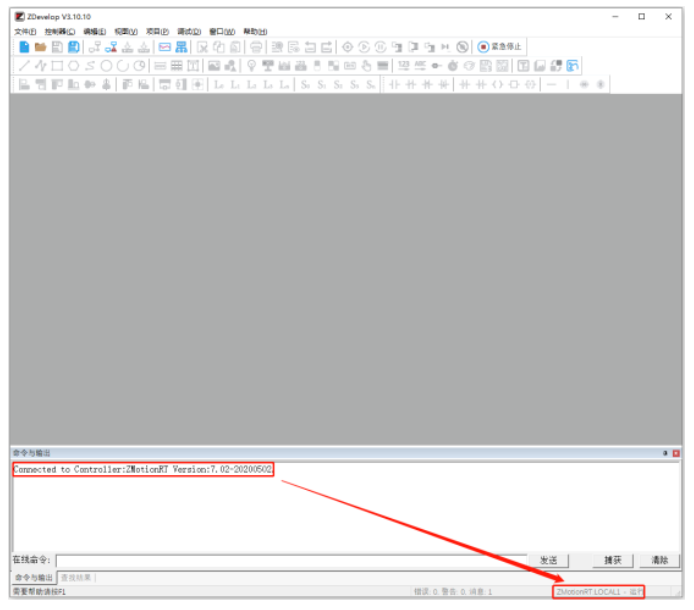Open the 调试(D) menu
This screenshot has height=610, width=694.
[x=189, y=32]
